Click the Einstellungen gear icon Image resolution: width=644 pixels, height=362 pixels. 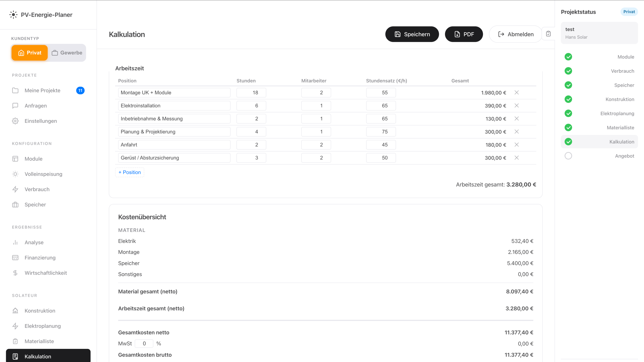pos(15,121)
